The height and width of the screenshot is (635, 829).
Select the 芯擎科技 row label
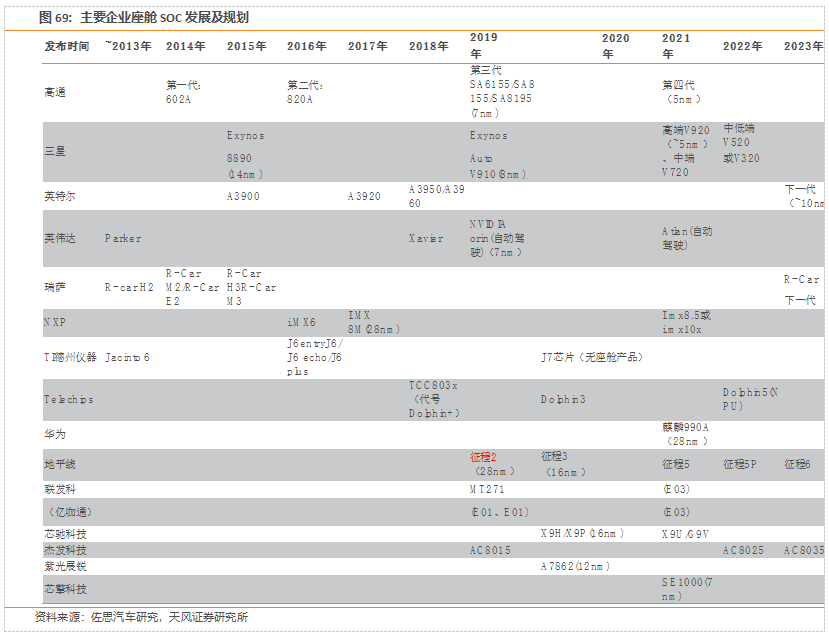tap(65, 589)
